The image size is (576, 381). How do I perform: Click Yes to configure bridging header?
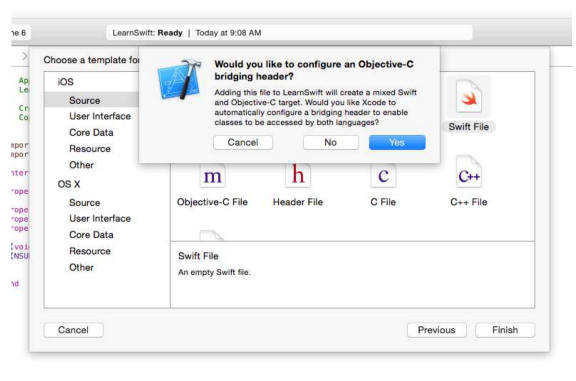click(397, 142)
